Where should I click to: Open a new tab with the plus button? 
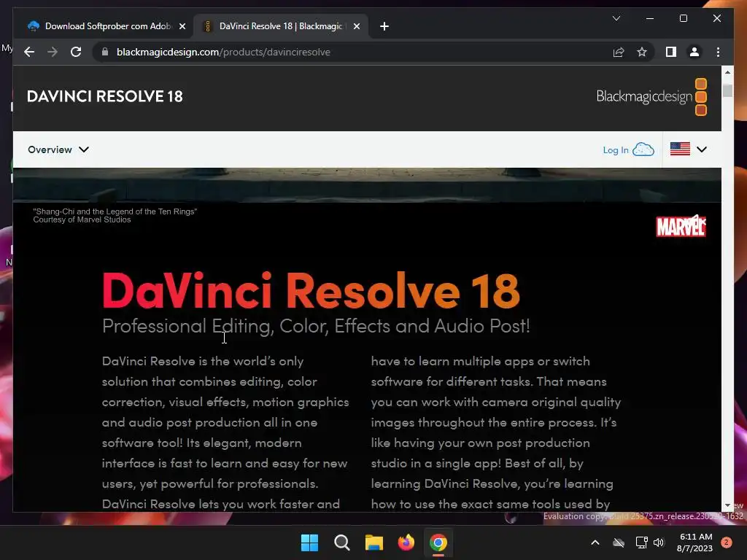coord(384,26)
